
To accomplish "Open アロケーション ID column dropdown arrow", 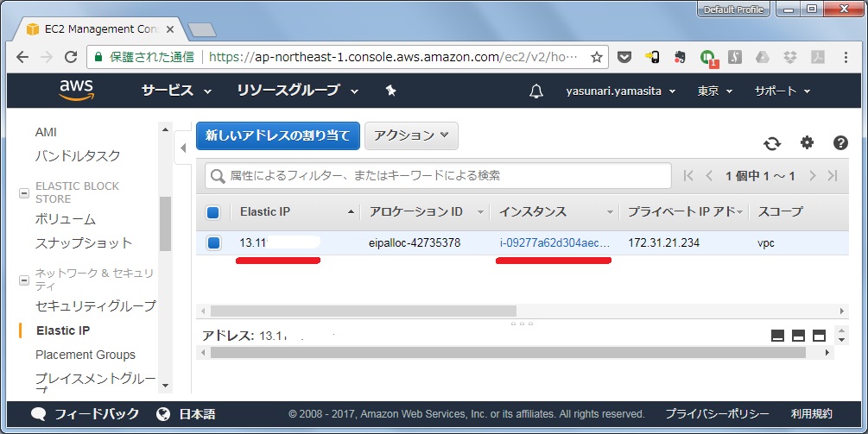I will click(480, 212).
